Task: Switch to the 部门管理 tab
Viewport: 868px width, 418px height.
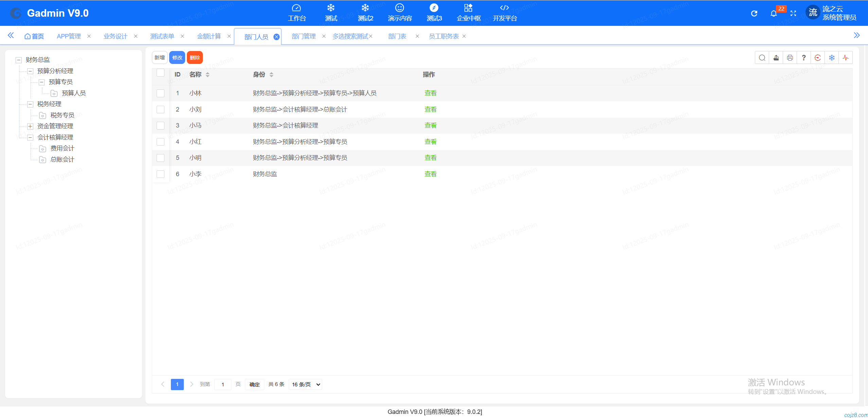Action: pyautogui.click(x=303, y=36)
